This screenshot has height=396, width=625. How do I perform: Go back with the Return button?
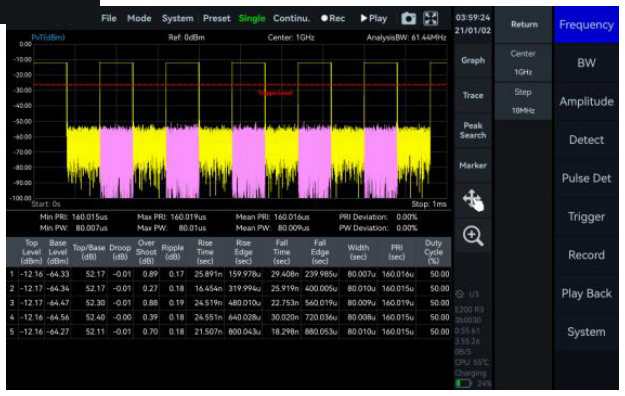(x=524, y=24)
